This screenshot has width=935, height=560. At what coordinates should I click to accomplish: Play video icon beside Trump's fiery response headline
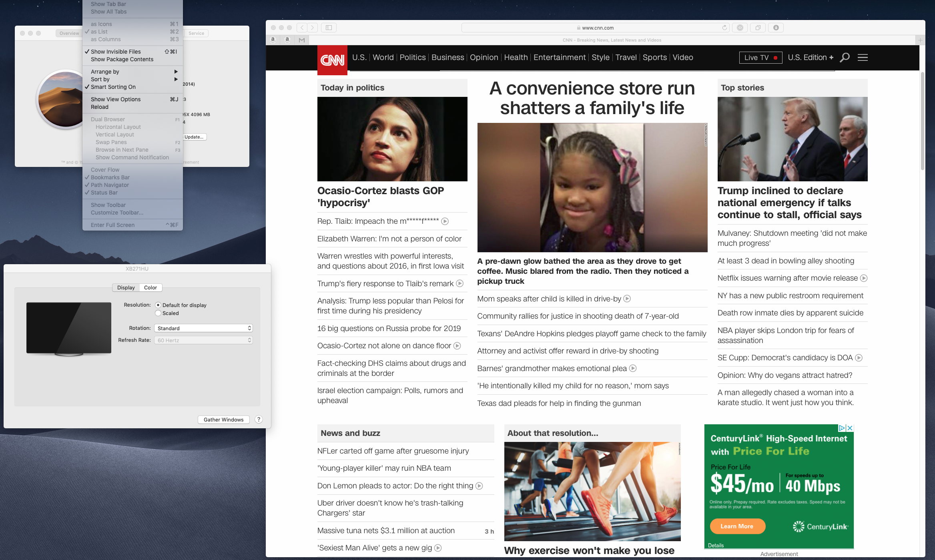[460, 283]
